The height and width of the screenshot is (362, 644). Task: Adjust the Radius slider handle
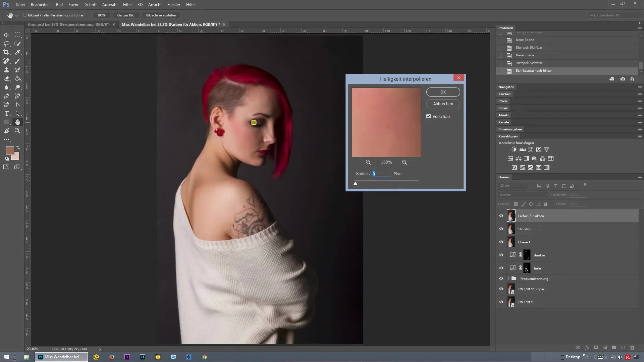click(x=355, y=183)
